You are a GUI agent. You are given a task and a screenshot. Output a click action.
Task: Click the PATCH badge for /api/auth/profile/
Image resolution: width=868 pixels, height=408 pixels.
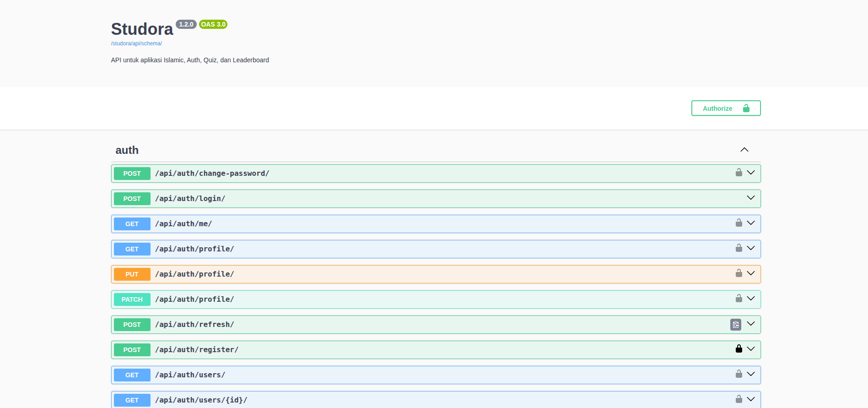(132, 299)
